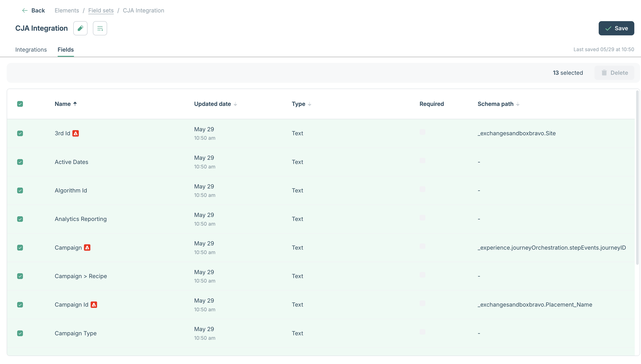Image resolution: width=641 pixels, height=364 pixels.
Task: Deselect the Active Dates row checkbox
Action: coord(20,162)
